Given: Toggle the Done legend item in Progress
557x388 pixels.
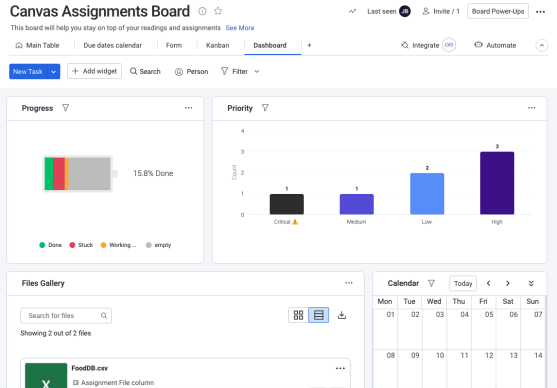Looking at the screenshot, I should click(x=50, y=245).
